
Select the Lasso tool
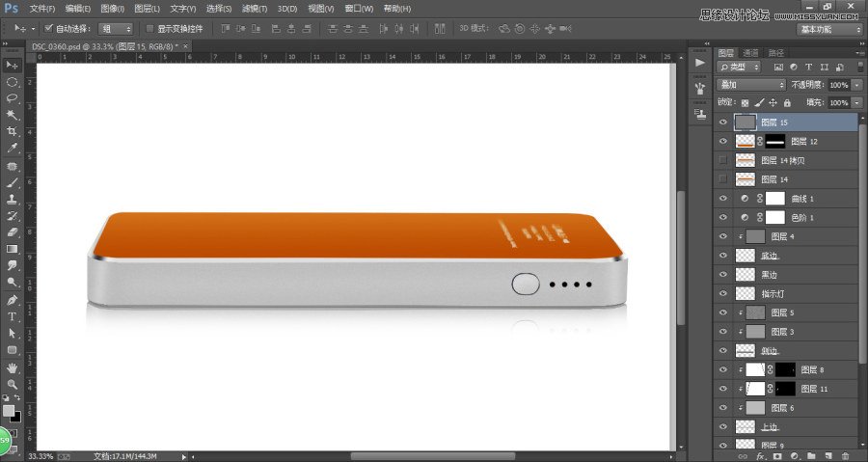[x=12, y=98]
